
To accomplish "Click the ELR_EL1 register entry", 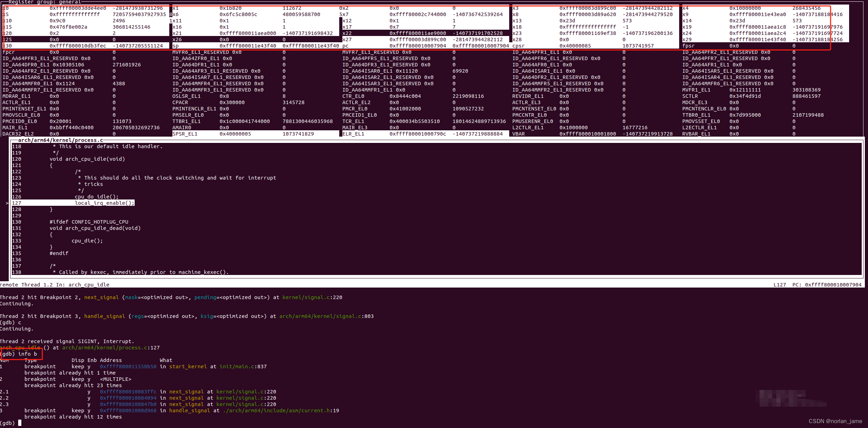I will 353,134.
